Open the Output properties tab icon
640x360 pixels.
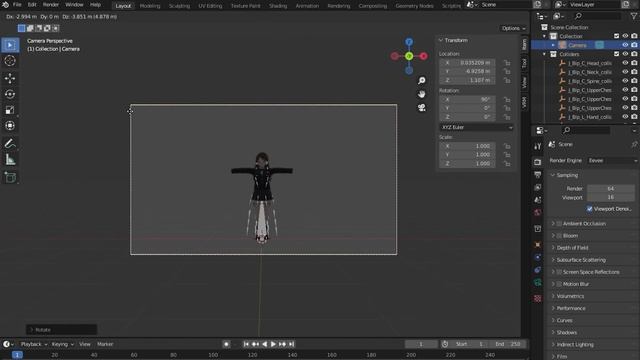coord(538,175)
